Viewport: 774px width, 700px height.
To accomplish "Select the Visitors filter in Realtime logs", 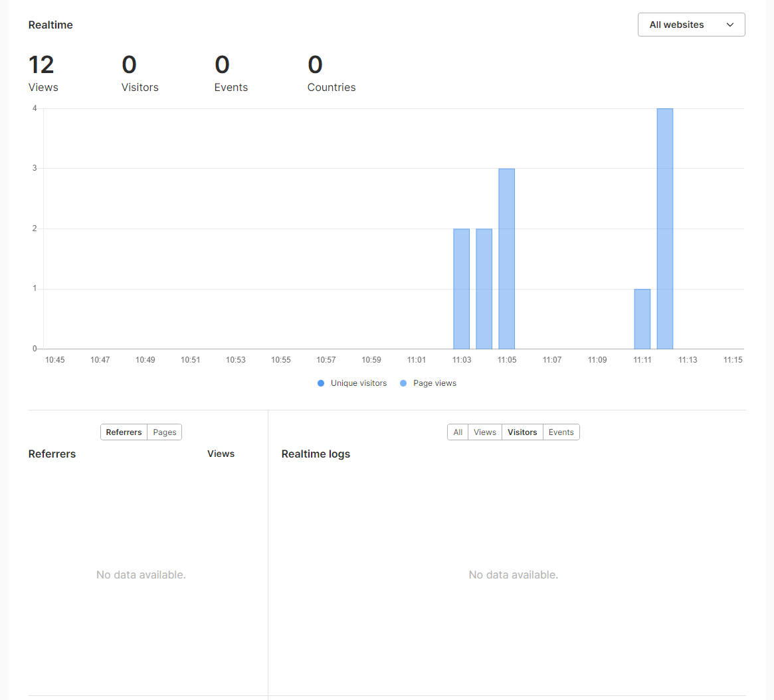I will [x=522, y=432].
